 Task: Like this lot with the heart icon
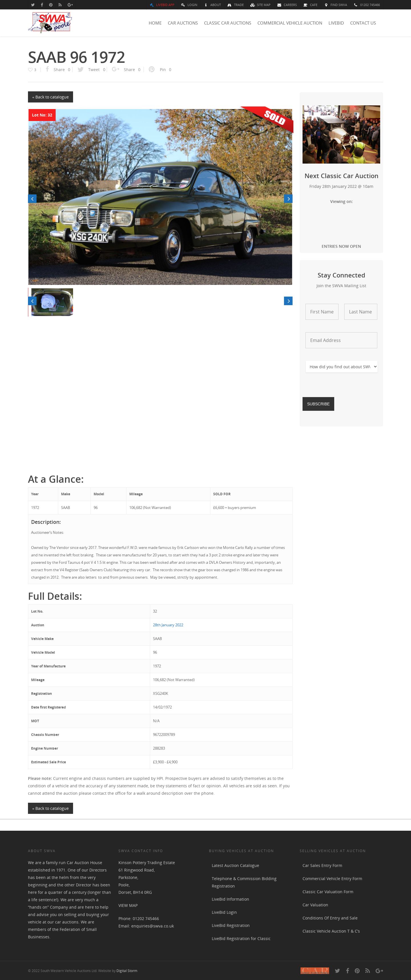pos(31,70)
